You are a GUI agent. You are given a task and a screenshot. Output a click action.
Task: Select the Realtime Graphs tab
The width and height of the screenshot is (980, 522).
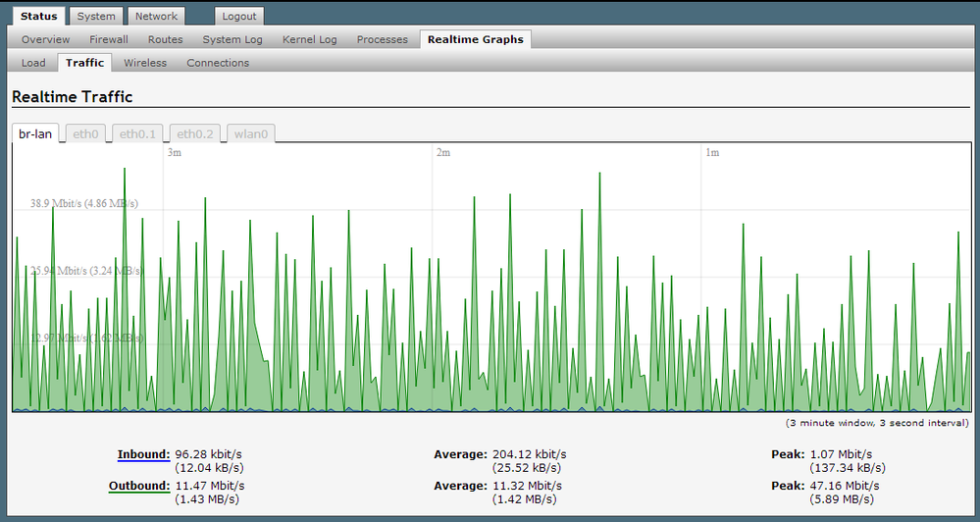[x=476, y=39]
